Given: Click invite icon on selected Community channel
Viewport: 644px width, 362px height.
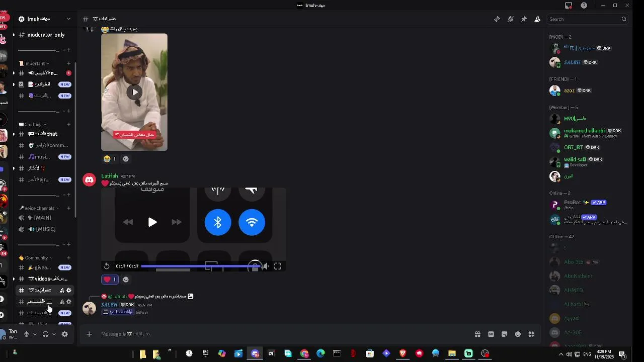Looking at the screenshot, I should (62, 290).
